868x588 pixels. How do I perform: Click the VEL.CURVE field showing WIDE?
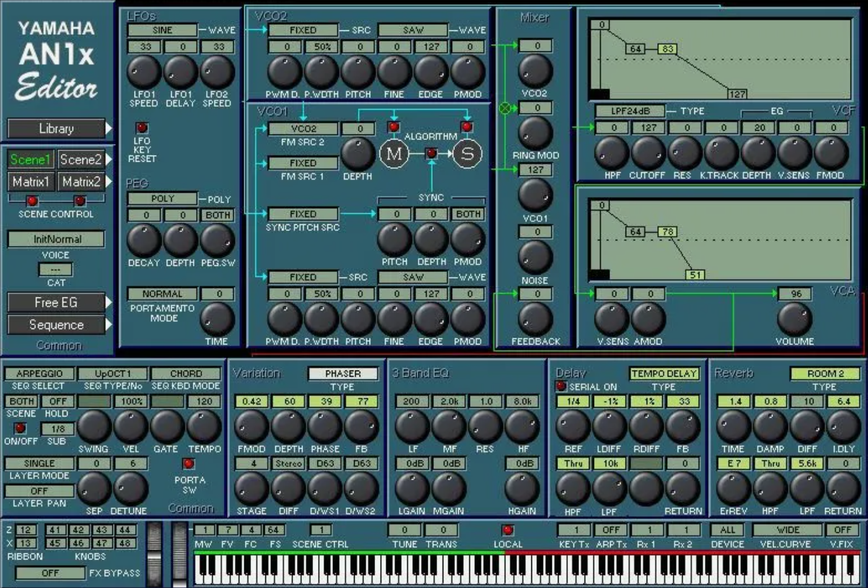pos(787,530)
